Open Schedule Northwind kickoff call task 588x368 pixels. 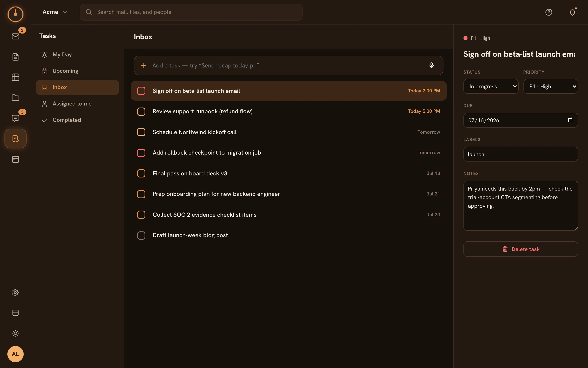(288, 132)
